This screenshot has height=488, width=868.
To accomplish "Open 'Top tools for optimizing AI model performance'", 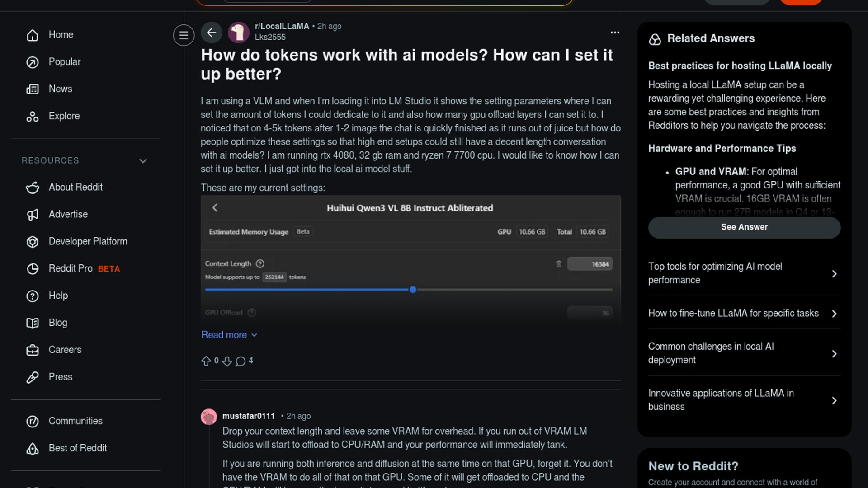I will [744, 273].
